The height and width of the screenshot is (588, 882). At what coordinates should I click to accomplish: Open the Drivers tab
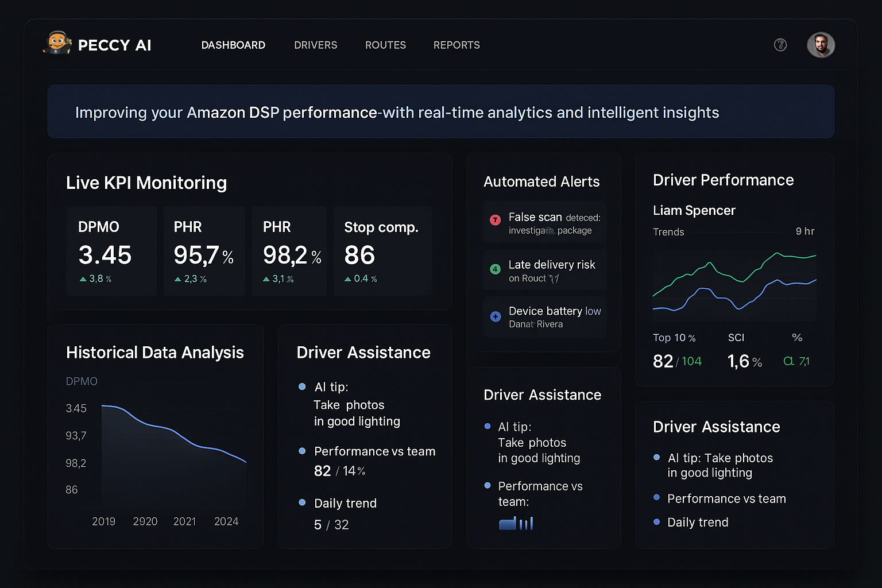click(316, 45)
